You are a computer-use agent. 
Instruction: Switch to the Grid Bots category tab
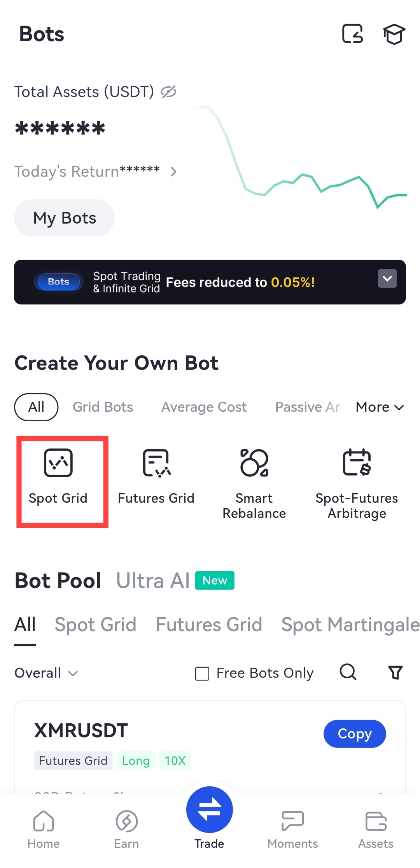(103, 407)
